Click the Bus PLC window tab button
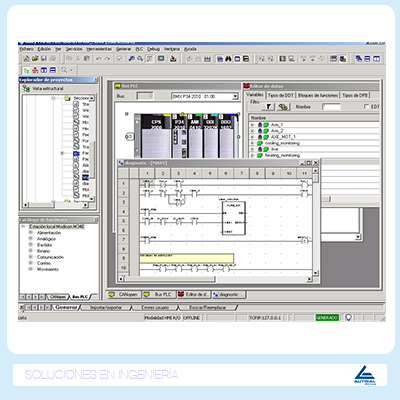Image resolution: width=400 pixels, height=400 pixels. (159, 295)
